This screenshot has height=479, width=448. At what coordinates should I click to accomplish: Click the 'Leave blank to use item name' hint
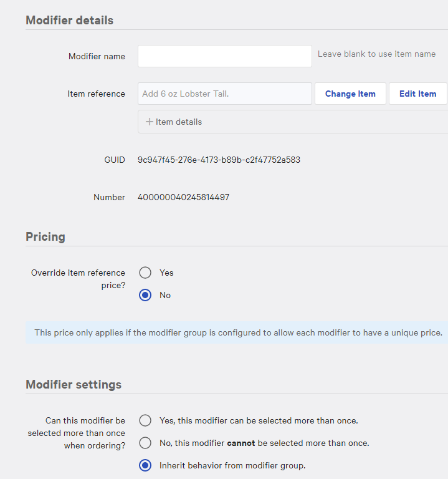point(376,54)
